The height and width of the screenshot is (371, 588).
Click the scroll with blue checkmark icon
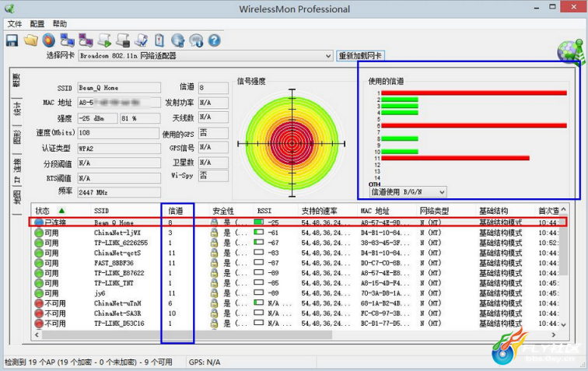point(142,40)
